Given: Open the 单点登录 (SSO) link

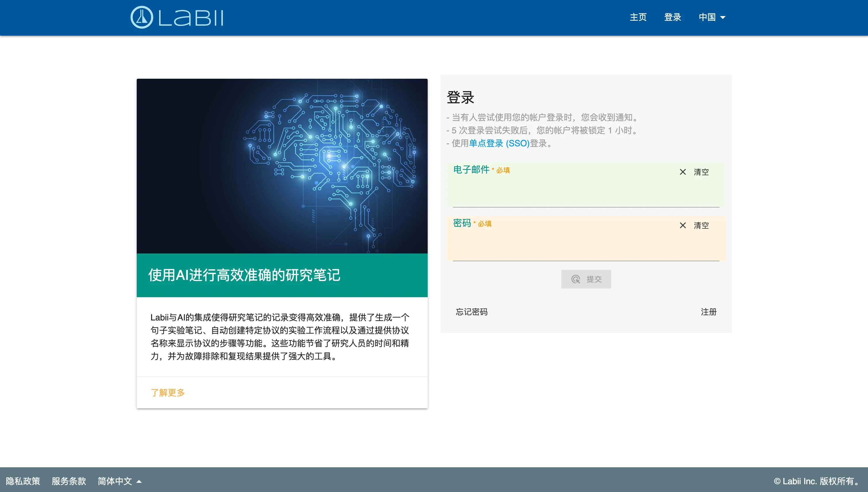Looking at the screenshot, I should pyautogui.click(x=499, y=143).
